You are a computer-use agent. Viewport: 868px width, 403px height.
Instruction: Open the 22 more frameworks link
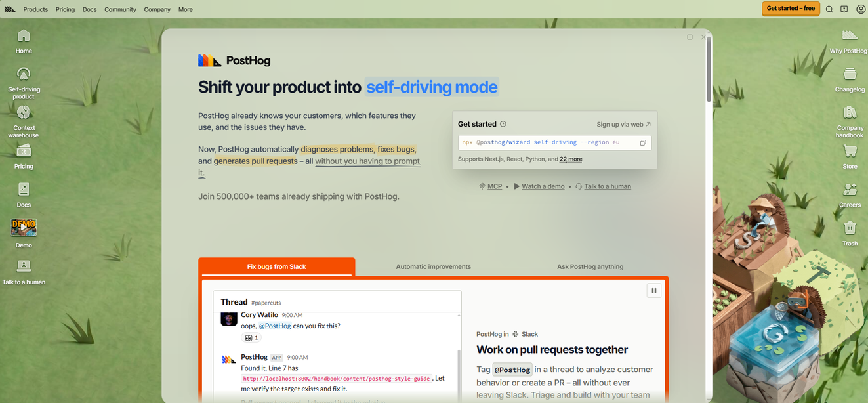click(x=571, y=159)
